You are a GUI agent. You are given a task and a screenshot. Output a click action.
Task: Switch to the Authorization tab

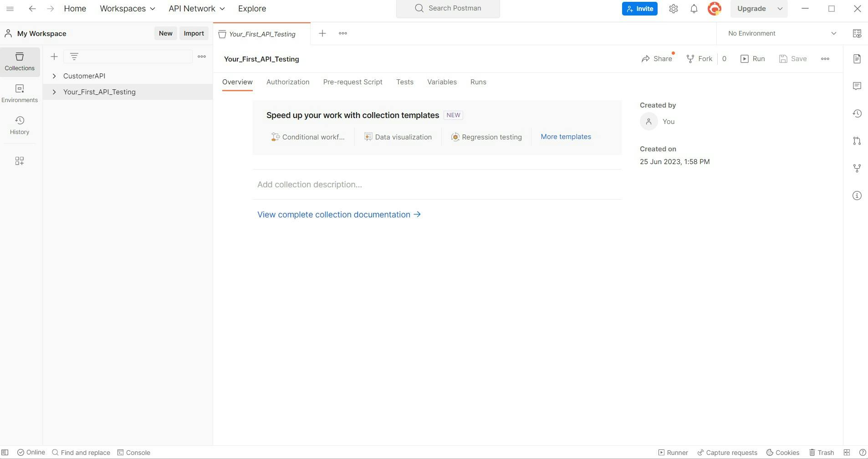coord(288,82)
